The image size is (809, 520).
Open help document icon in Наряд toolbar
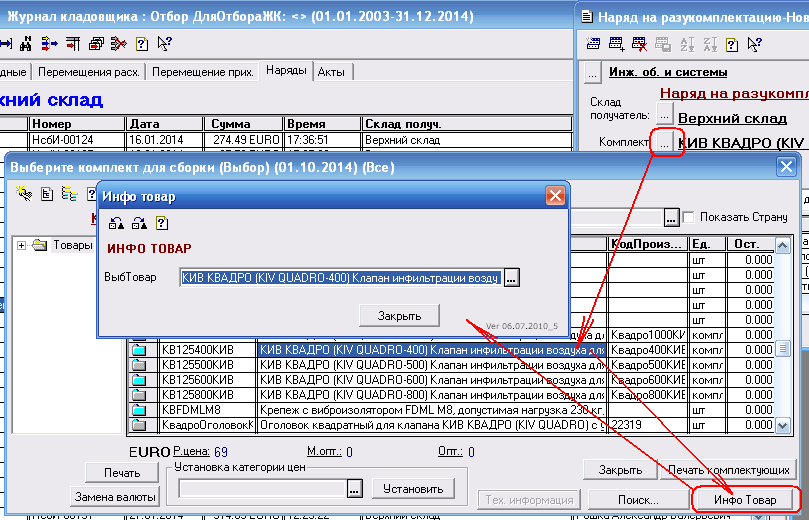pyautogui.click(x=732, y=44)
